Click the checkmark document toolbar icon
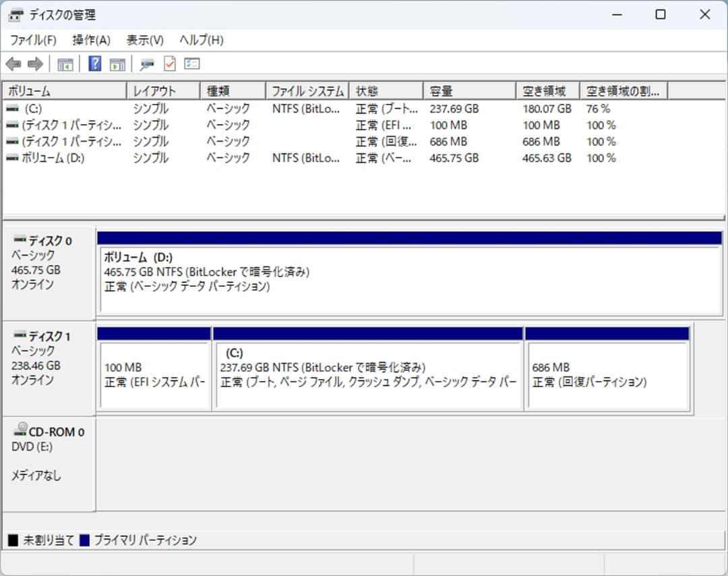The image size is (728, 576). click(169, 63)
